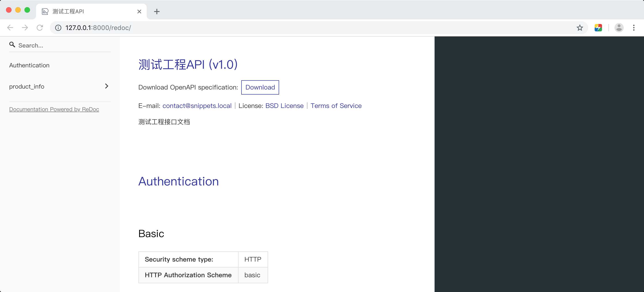The width and height of the screenshot is (644, 292).
Task: Click the macOS red close window button
Action: click(x=9, y=10)
